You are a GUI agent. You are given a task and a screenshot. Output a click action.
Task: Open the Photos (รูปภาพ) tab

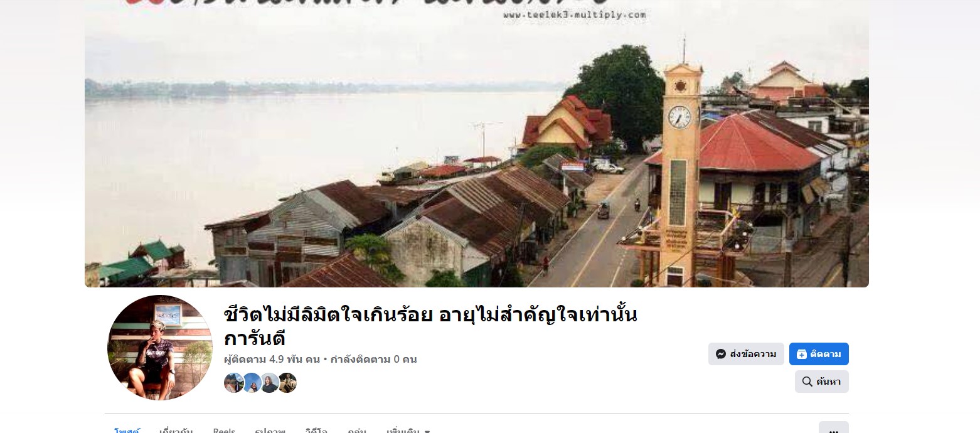tap(270, 430)
